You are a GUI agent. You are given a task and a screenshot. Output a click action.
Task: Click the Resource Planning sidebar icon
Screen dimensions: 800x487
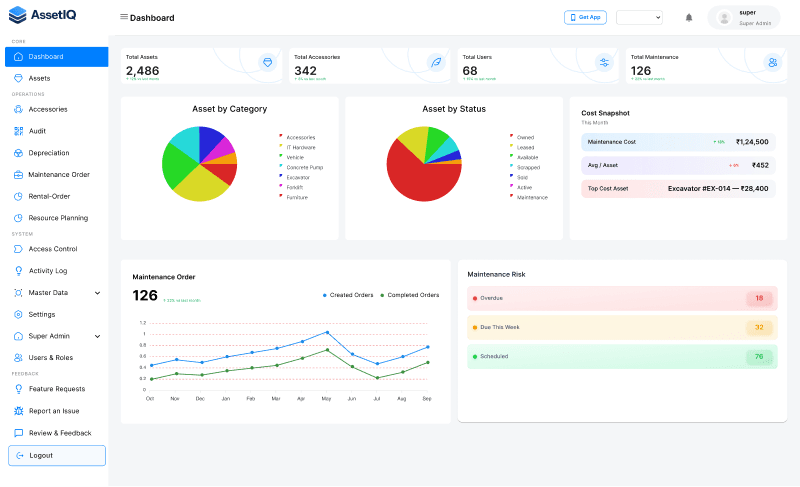click(18, 218)
